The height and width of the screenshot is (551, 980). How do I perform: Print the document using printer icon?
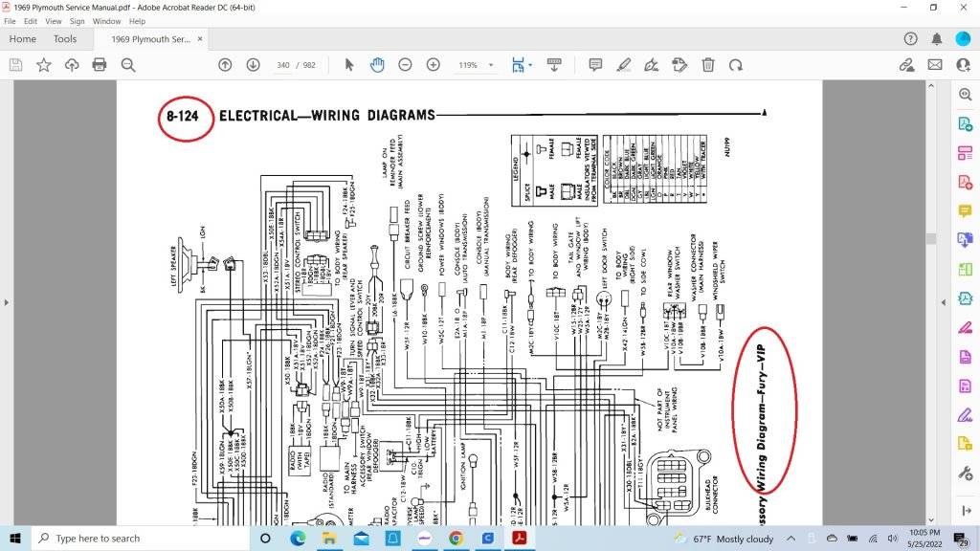[x=100, y=65]
